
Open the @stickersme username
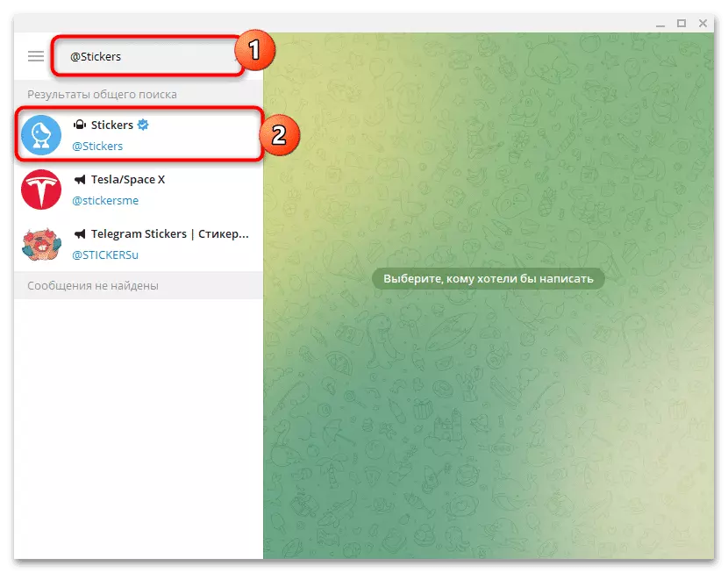coord(105,201)
